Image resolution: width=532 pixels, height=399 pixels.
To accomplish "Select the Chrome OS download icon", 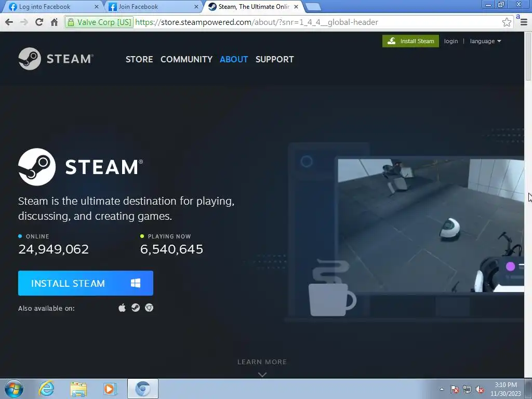I will [x=149, y=308].
